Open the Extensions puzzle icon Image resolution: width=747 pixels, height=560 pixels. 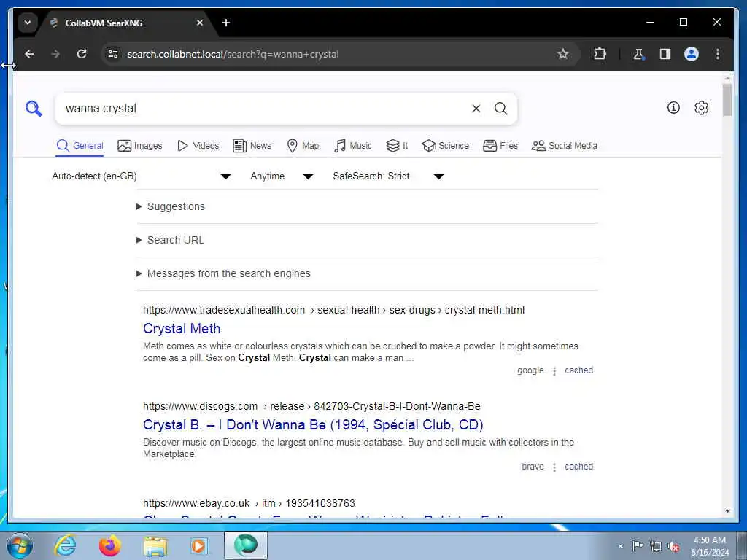[600, 54]
